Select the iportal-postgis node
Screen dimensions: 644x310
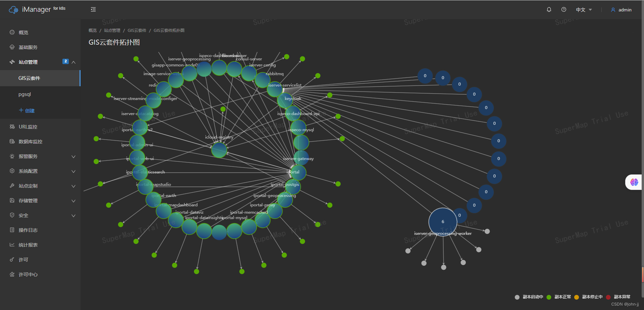(293, 187)
